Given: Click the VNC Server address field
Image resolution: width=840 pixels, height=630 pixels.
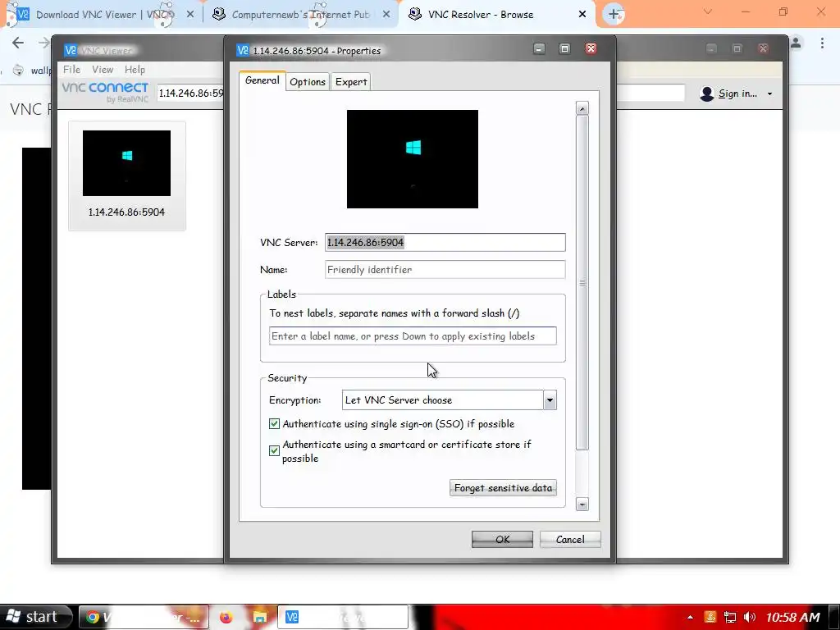Looking at the screenshot, I should (445, 242).
